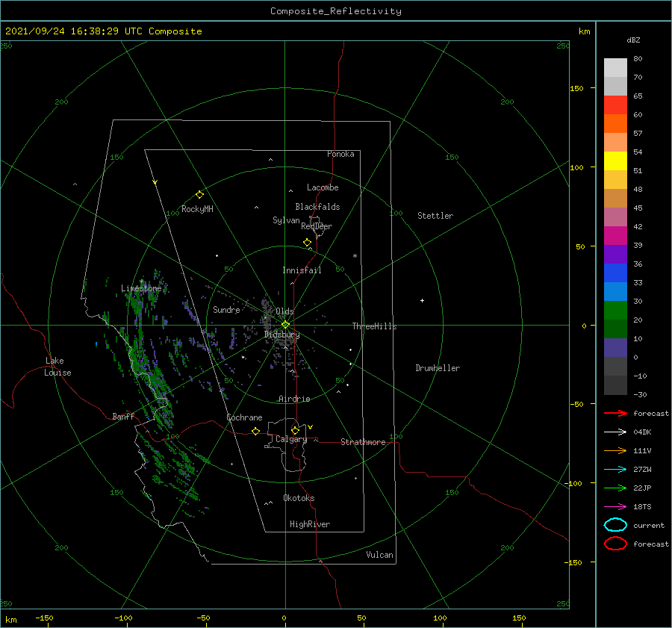The image size is (672, 628).
Task: Click the Lake Louise label
Action: pos(57,367)
